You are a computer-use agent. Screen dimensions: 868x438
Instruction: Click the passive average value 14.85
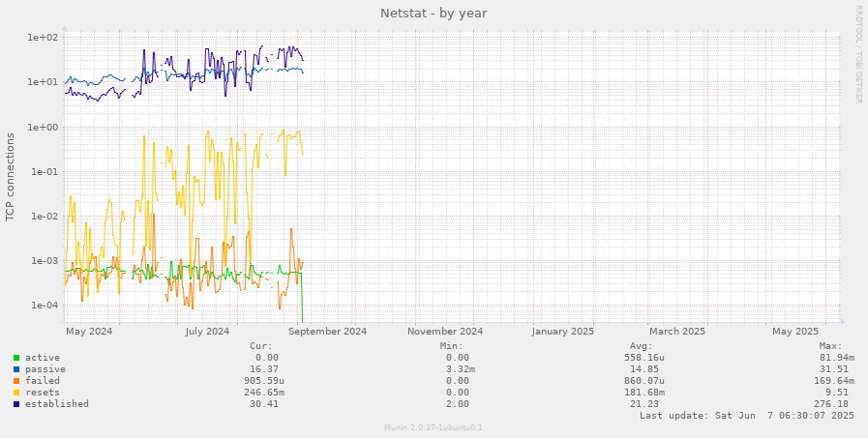[x=644, y=369]
